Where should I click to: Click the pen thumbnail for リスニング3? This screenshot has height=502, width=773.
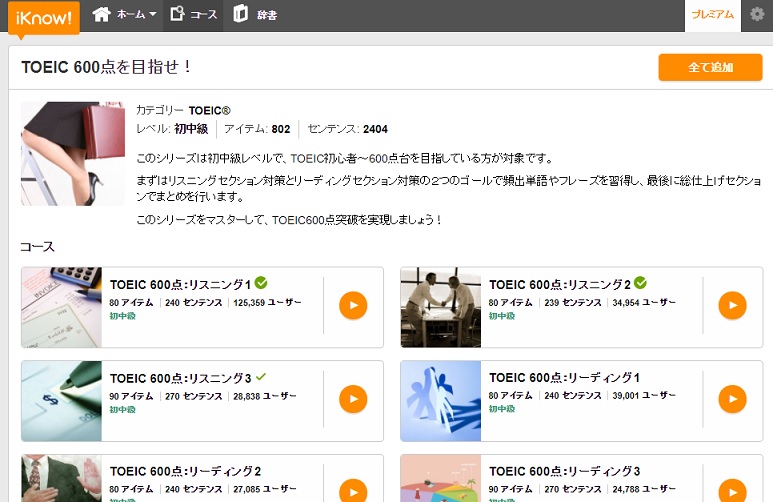coord(62,400)
